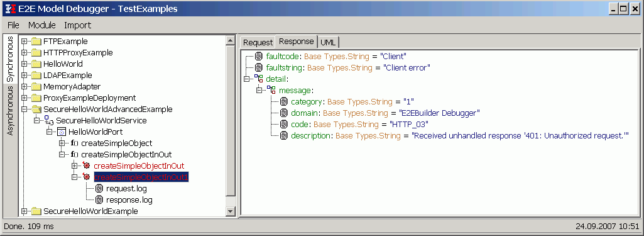The height and width of the screenshot is (236, 644).
Task: Click the code attribute icon
Action: pyautogui.click(x=284, y=124)
